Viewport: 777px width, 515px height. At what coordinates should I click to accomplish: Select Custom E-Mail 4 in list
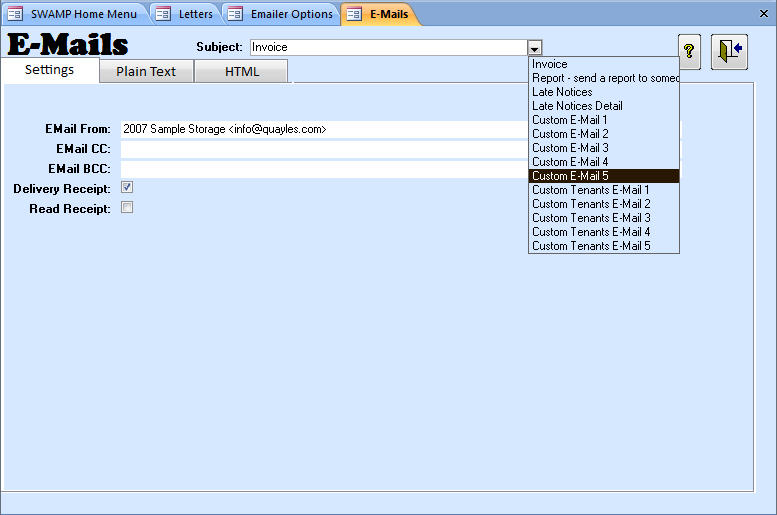pyautogui.click(x=604, y=162)
